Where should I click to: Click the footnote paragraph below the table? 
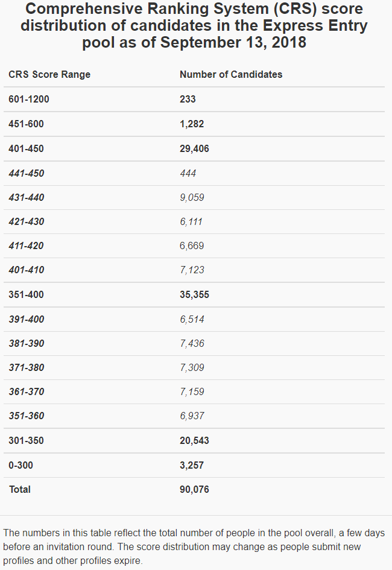point(194,547)
